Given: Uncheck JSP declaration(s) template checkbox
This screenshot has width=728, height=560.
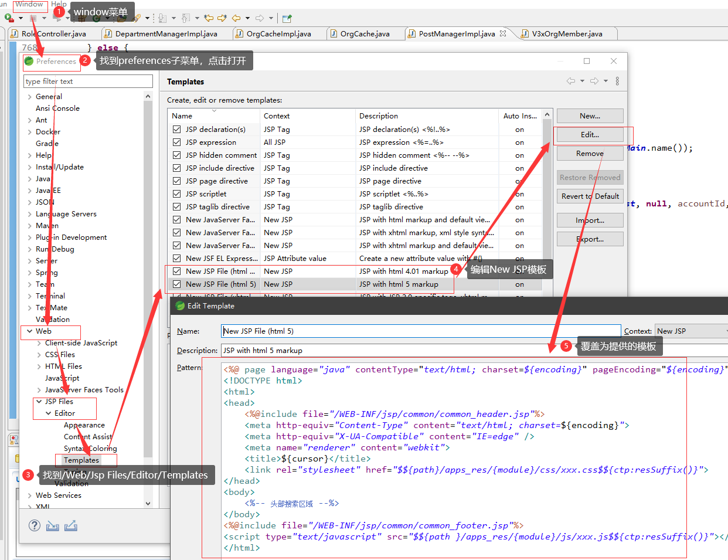Looking at the screenshot, I should pos(176,129).
